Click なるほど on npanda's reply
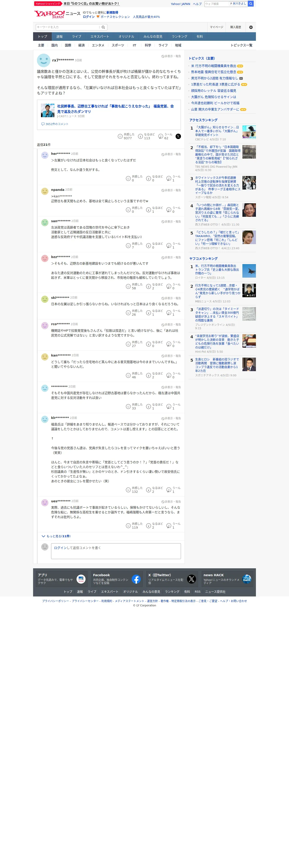The height and width of the screenshot is (868, 289). coord(154,210)
